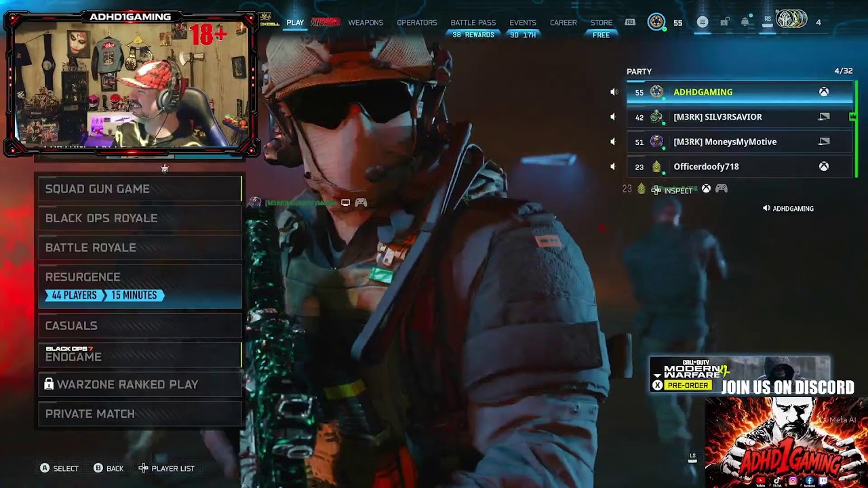This screenshot has width=868, height=488.
Task: Click SILV3RSAVIOR rank emblem
Action: pyautogui.click(x=656, y=117)
